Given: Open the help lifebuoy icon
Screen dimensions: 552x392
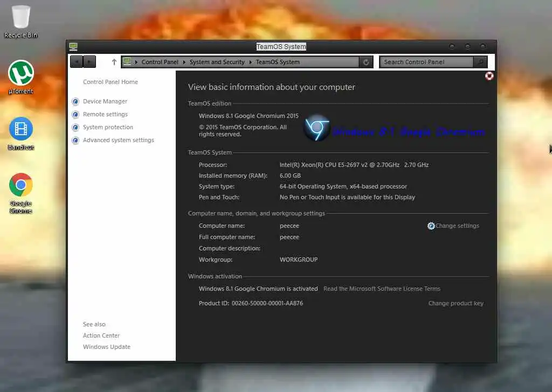Looking at the screenshot, I should pos(489,76).
